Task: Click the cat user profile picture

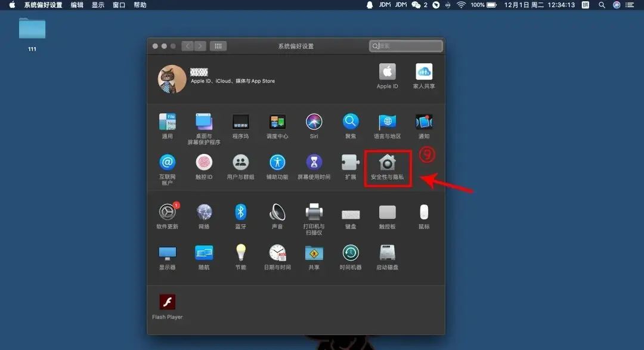Action: (172, 79)
